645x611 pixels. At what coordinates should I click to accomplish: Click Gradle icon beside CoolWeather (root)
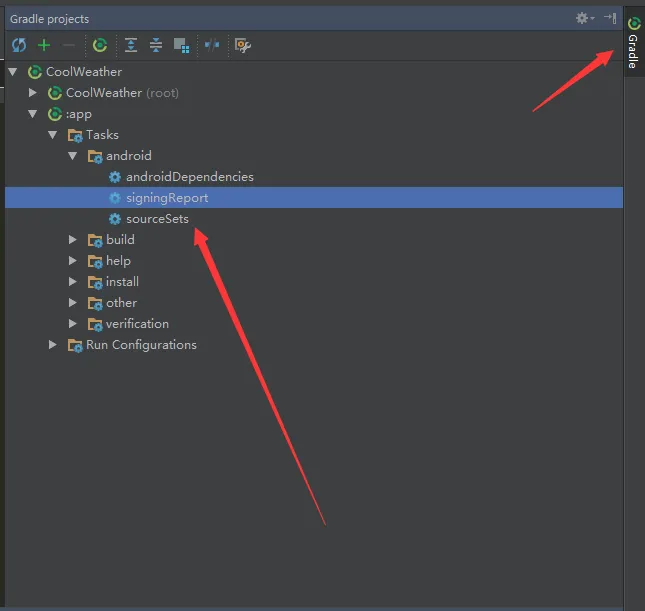coord(55,93)
